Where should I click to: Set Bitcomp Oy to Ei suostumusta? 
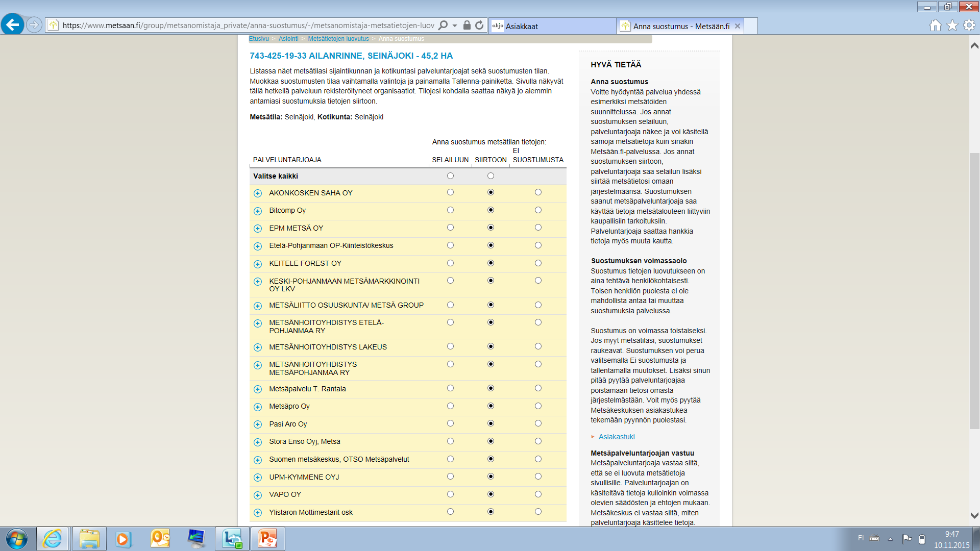tap(538, 210)
